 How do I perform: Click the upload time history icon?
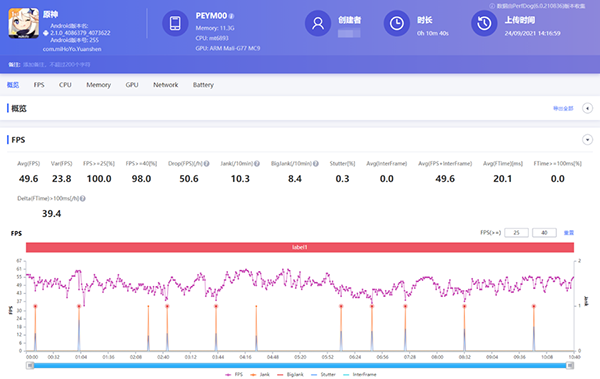tap(484, 23)
